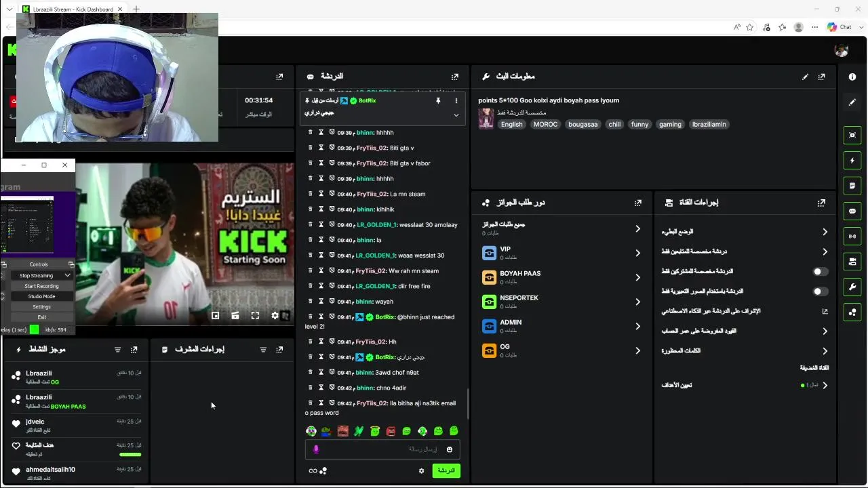
Task: Enter fullscreen on stream preview
Action: [255, 316]
